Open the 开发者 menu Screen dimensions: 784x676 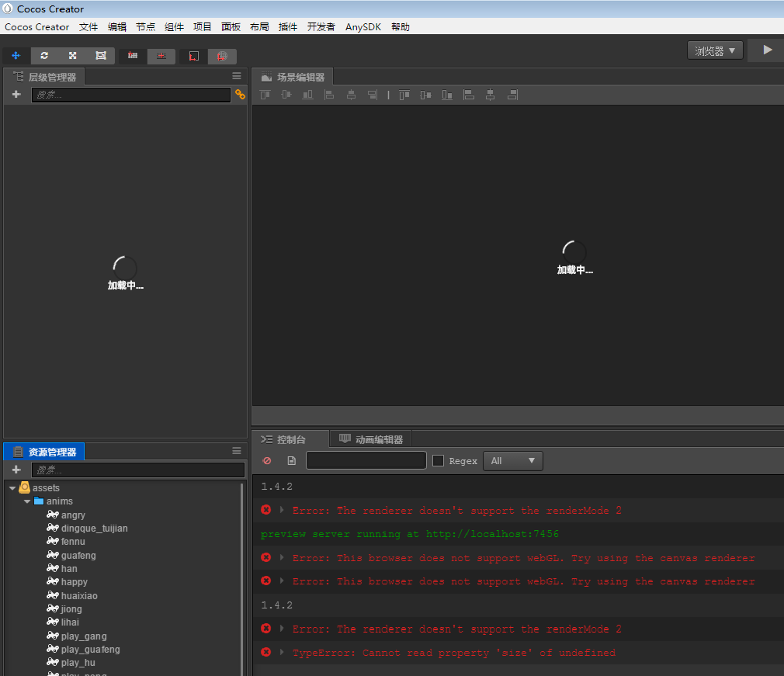pyautogui.click(x=321, y=27)
